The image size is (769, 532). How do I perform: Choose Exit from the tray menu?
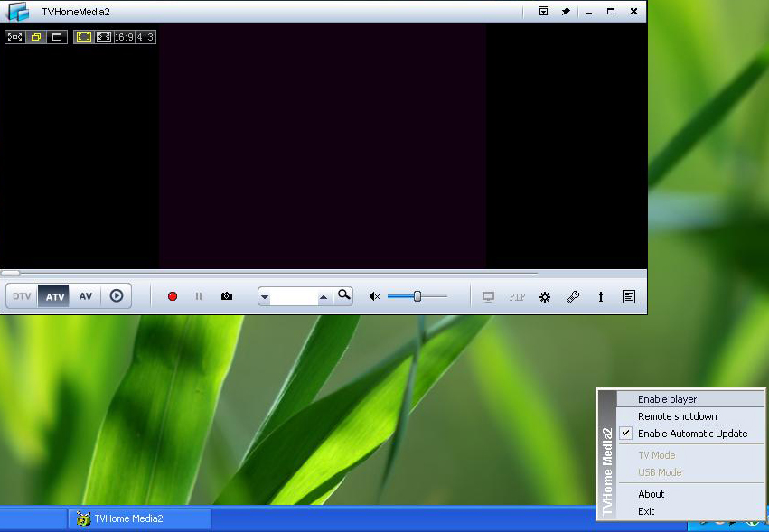coord(690,511)
